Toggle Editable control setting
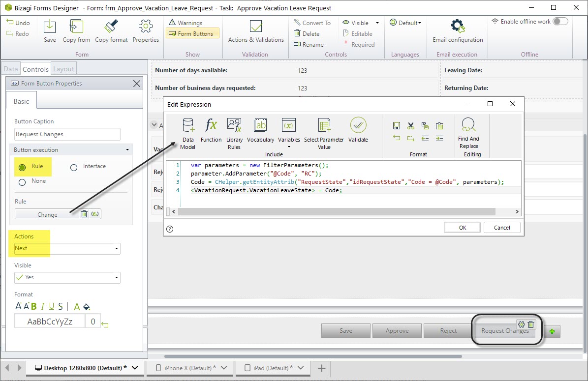This screenshot has height=381, width=588. coord(358,34)
